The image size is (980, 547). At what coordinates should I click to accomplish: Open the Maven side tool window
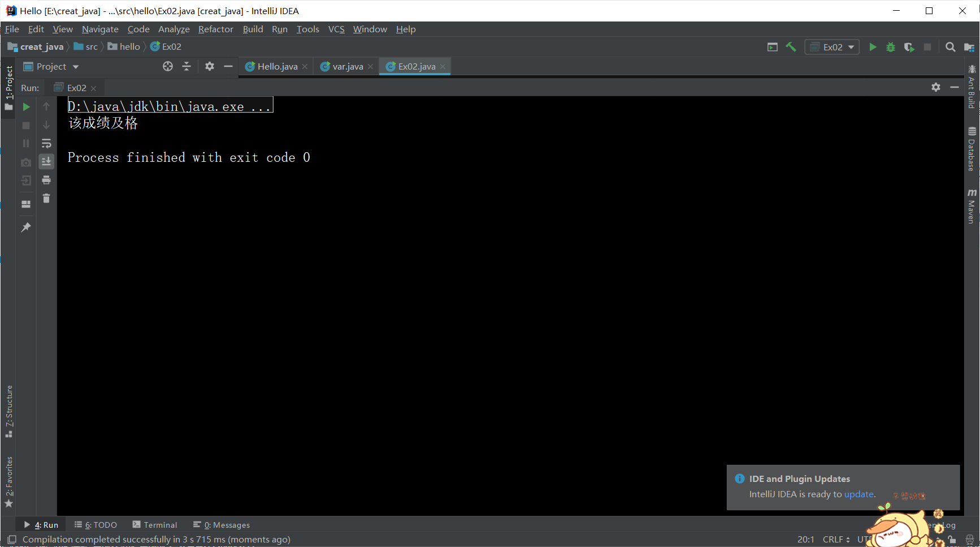coord(972,206)
